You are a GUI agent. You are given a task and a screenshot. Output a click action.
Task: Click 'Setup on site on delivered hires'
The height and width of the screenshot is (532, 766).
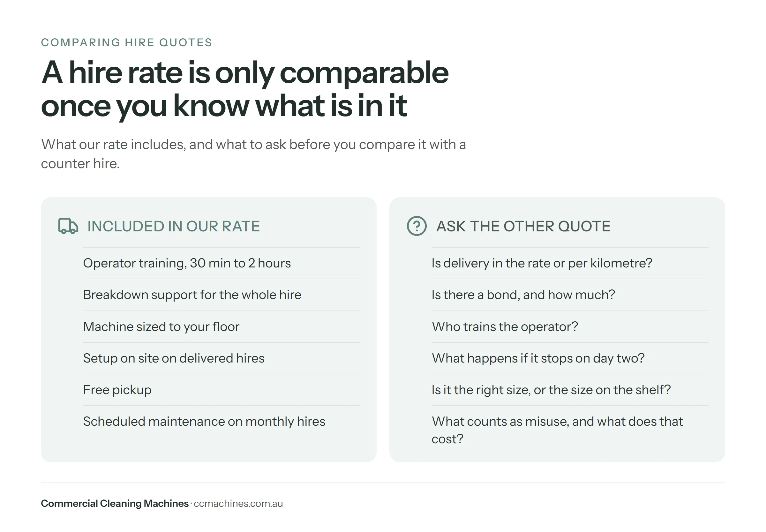tap(174, 358)
